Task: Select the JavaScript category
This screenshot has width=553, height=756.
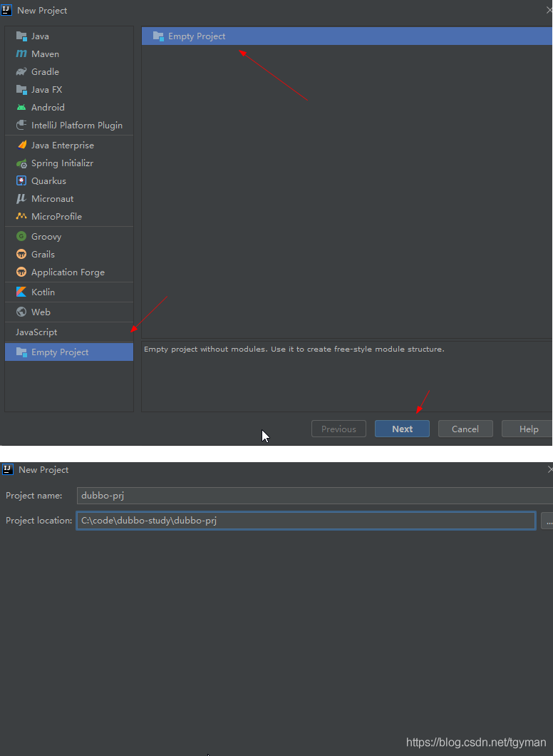Action: 36,332
